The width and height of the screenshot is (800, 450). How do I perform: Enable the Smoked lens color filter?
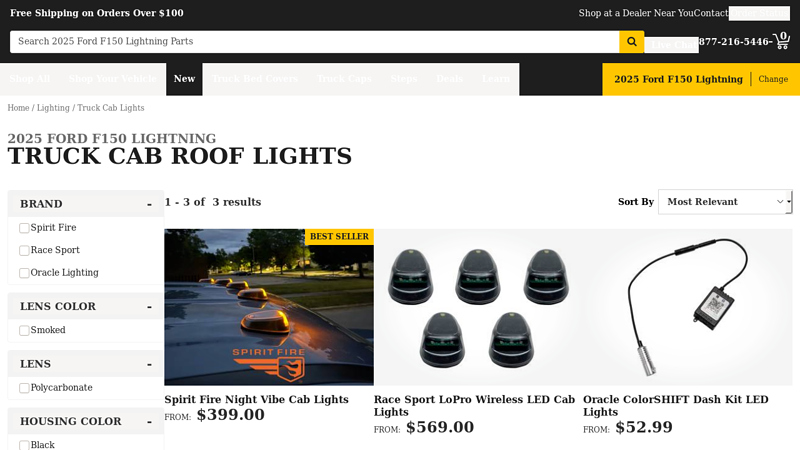point(24,331)
